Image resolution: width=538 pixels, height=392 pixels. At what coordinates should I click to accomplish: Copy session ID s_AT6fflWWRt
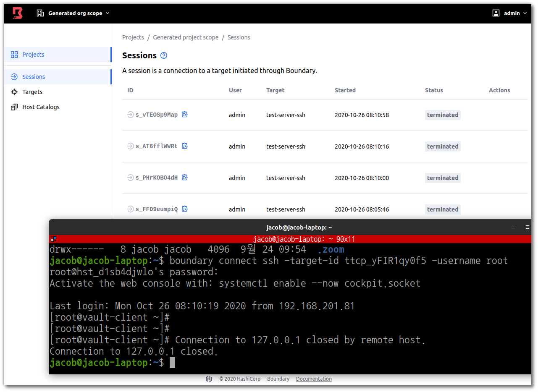coord(185,146)
